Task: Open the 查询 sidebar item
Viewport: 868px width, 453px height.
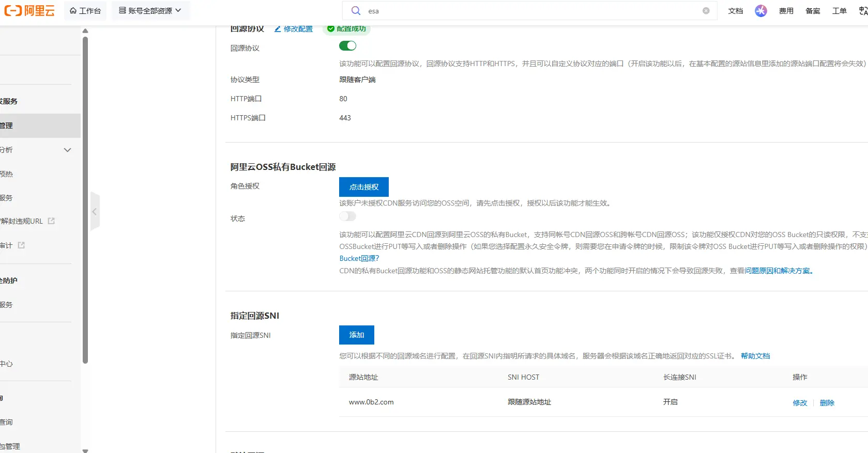Action: (6, 422)
